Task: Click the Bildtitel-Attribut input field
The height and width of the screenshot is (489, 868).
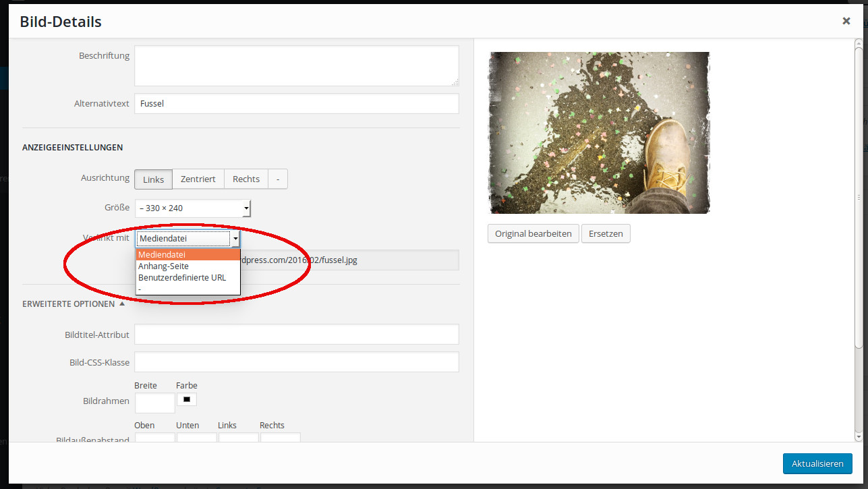Action: [296, 335]
